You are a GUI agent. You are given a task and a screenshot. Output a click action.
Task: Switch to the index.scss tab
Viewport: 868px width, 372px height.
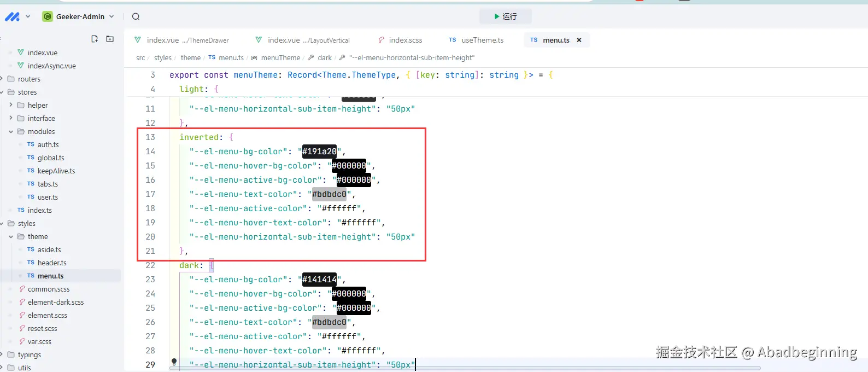click(400, 40)
